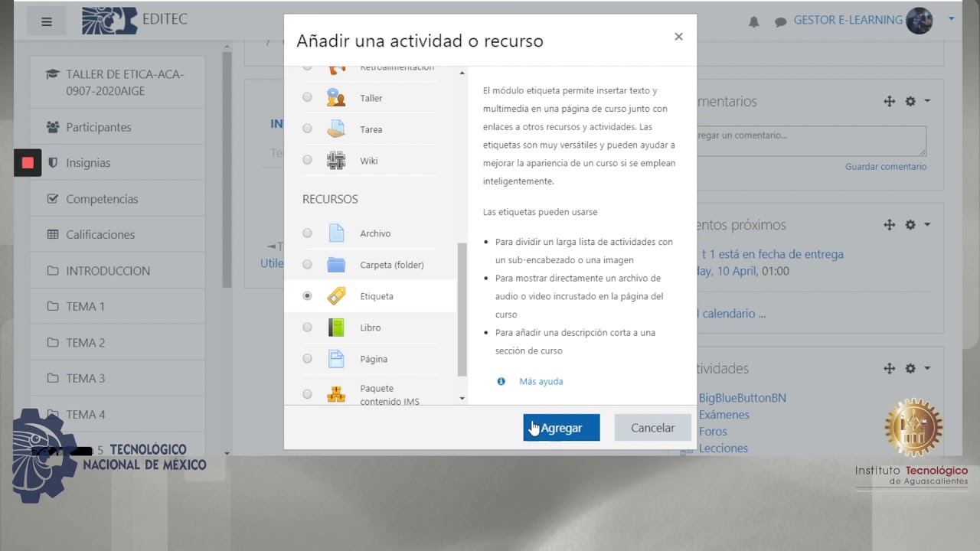The height and width of the screenshot is (551, 980).
Task: Click the Guardar comentario link
Action: (x=886, y=167)
